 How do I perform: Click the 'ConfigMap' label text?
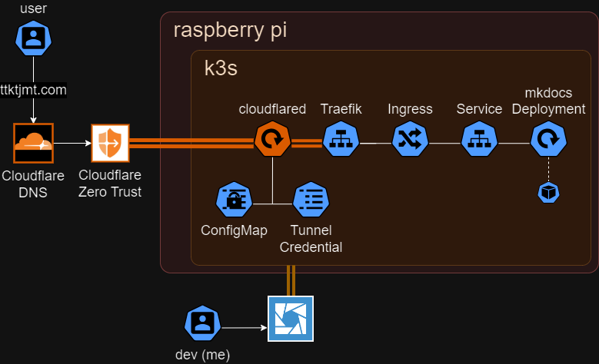point(234,231)
